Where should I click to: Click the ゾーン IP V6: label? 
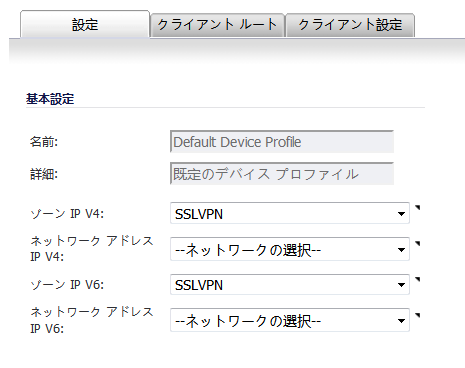coord(67,285)
